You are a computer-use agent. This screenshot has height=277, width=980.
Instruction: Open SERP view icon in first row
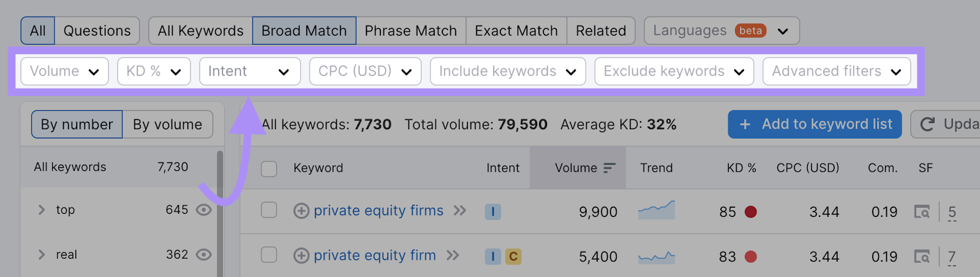click(x=922, y=212)
